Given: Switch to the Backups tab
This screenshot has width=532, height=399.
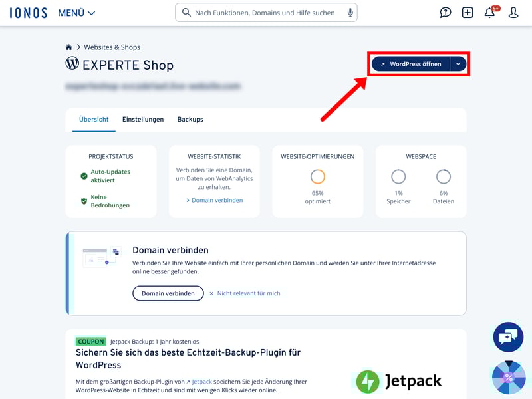Looking at the screenshot, I should coord(190,120).
